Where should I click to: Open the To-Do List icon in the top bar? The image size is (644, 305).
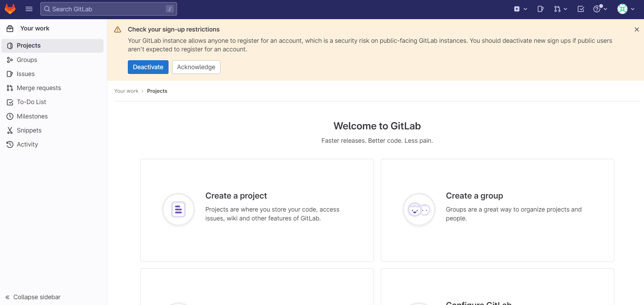point(581,9)
